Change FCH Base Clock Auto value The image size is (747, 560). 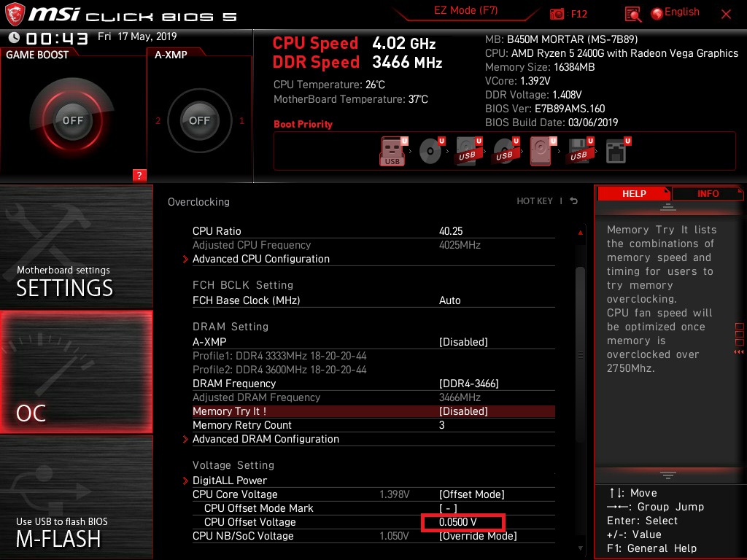point(449,300)
